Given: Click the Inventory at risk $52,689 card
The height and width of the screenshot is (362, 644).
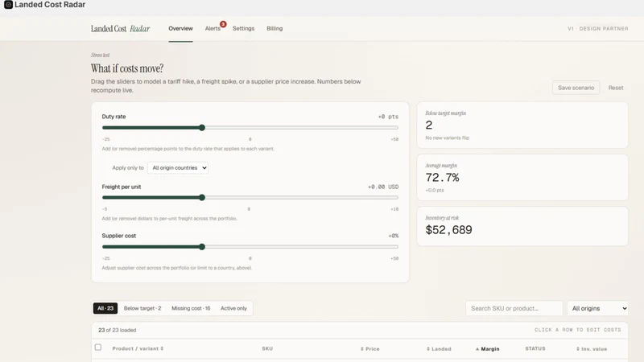Looking at the screenshot, I should [522, 226].
